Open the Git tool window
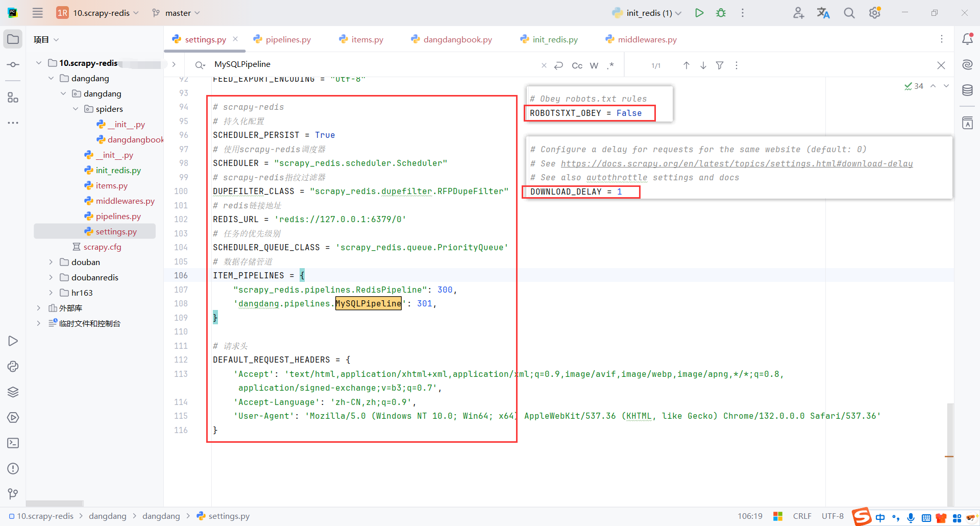The image size is (980, 526). (x=13, y=494)
